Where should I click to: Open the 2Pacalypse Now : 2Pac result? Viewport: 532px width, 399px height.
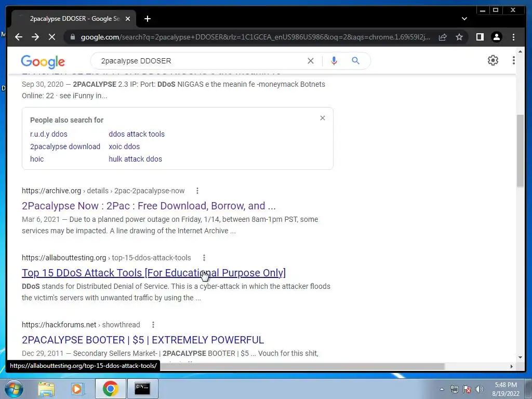[149, 206]
